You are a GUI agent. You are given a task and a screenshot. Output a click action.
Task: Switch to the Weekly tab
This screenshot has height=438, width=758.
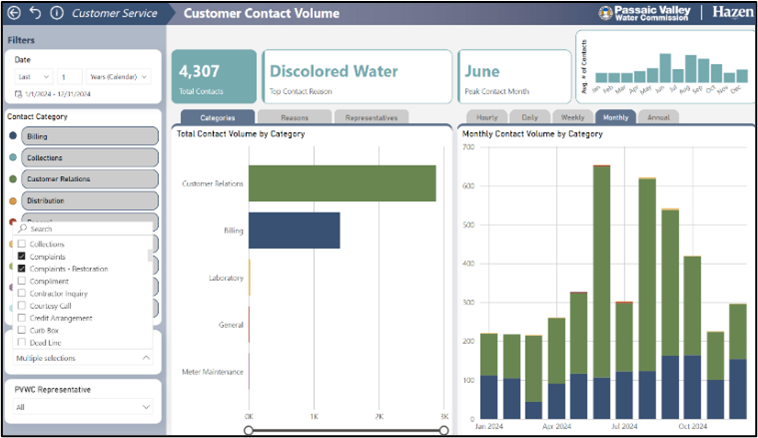(573, 117)
